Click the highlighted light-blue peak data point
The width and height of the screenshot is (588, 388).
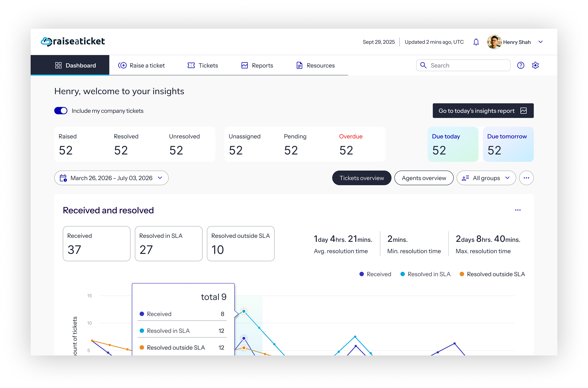coord(244,311)
